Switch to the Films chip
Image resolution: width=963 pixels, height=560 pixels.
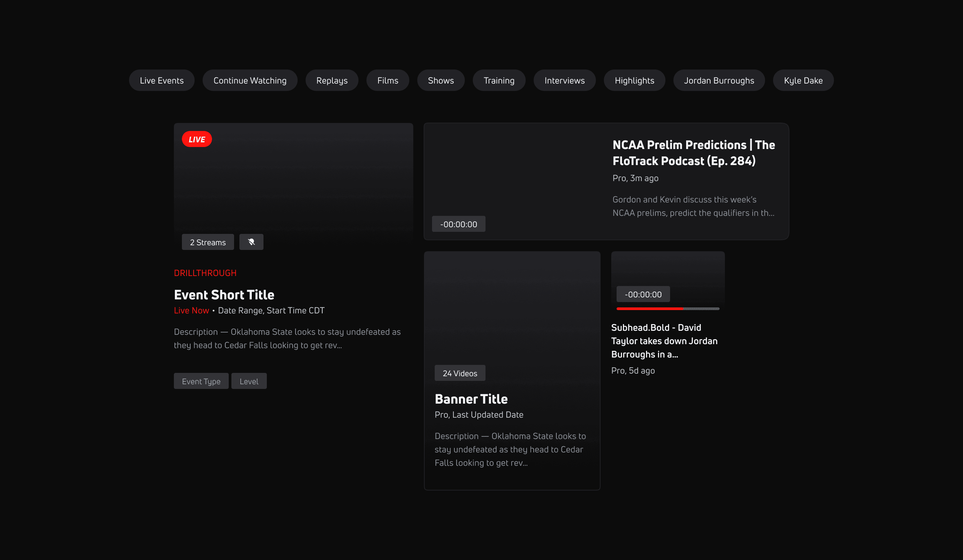point(388,80)
